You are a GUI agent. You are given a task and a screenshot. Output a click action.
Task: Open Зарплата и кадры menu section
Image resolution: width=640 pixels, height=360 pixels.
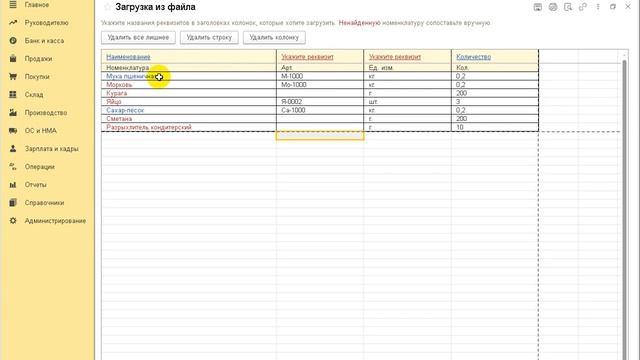tap(51, 149)
